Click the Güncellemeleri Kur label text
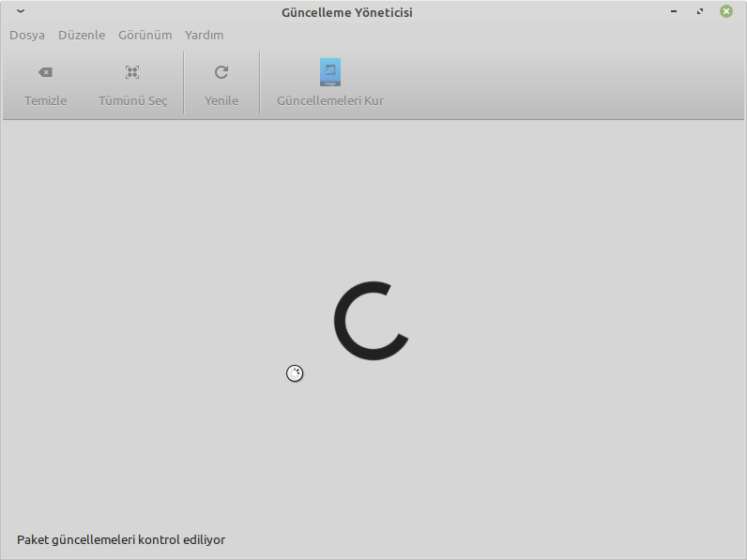 coord(330,101)
